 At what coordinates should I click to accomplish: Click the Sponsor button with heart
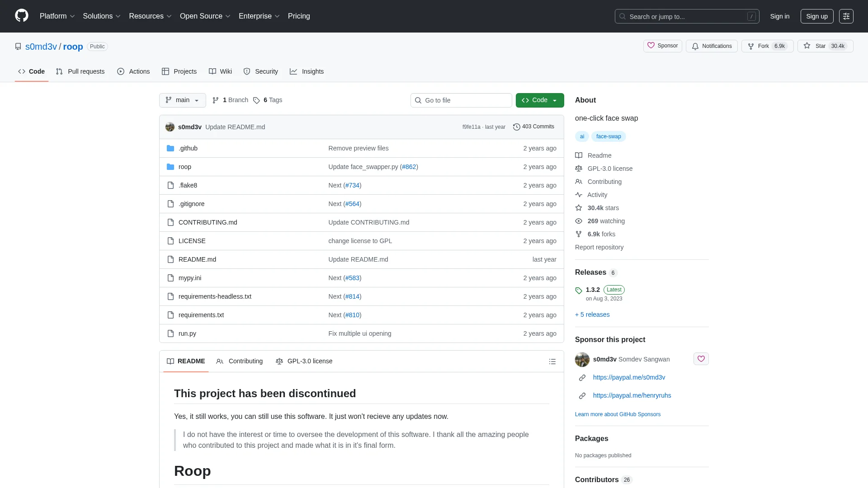(x=662, y=46)
